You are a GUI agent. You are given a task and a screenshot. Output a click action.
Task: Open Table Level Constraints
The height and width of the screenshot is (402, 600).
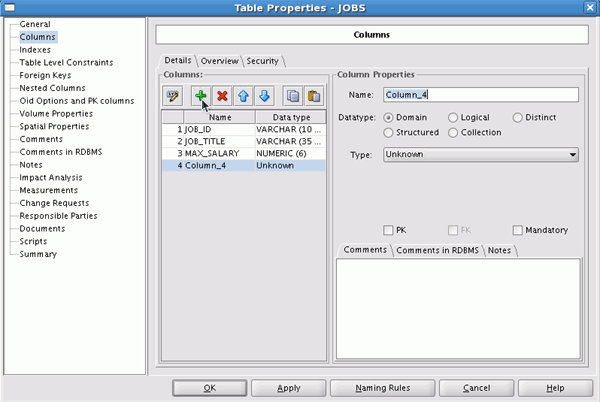point(66,62)
